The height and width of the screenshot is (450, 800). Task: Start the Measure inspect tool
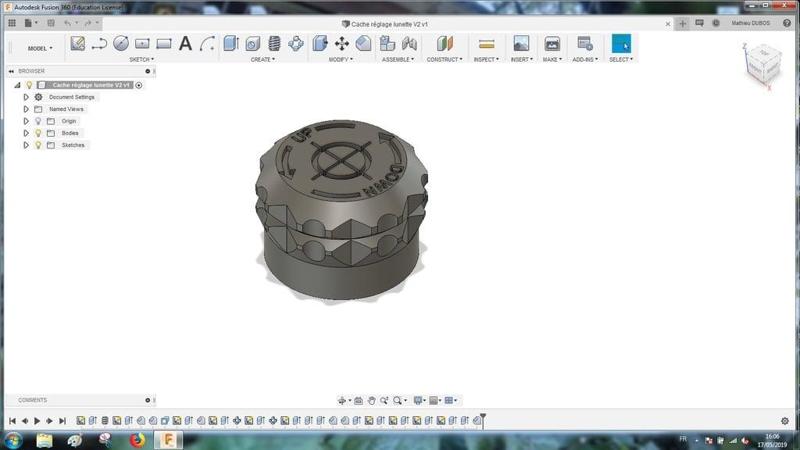pyautogui.click(x=487, y=44)
